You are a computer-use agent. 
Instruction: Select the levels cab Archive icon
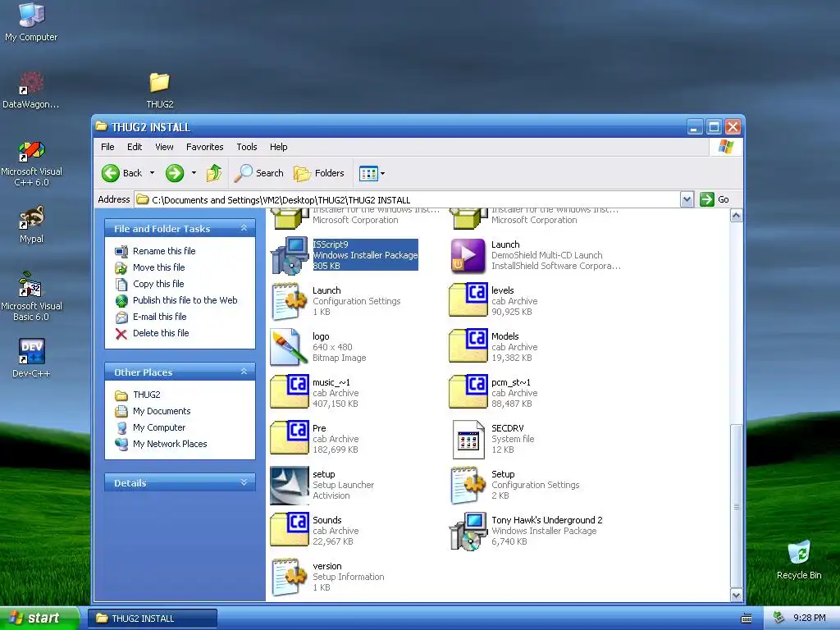pyautogui.click(x=468, y=300)
